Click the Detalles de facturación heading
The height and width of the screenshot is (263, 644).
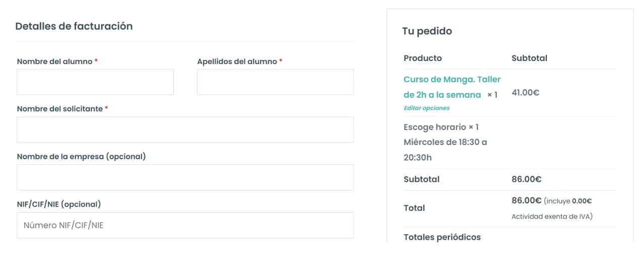tap(74, 26)
